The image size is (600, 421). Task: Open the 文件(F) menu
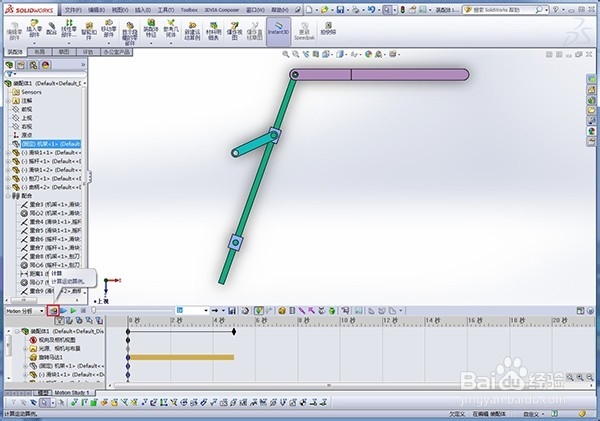pyautogui.click(x=73, y=10)
